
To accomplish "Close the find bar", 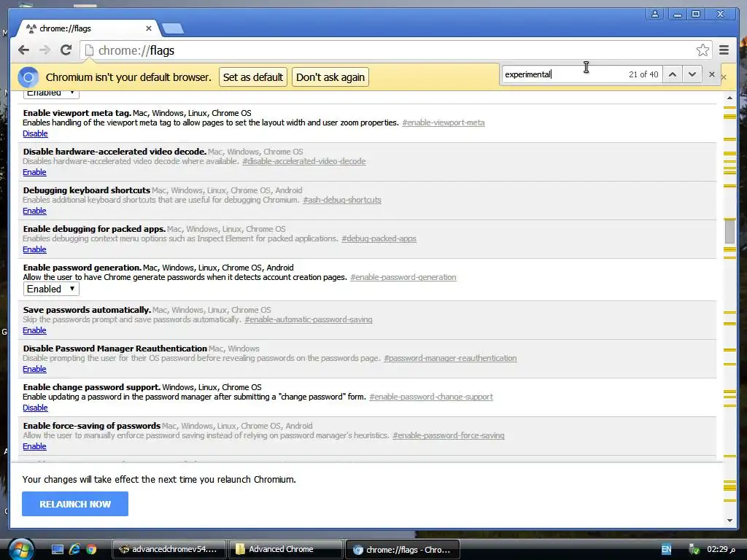I will coord(712,74).
